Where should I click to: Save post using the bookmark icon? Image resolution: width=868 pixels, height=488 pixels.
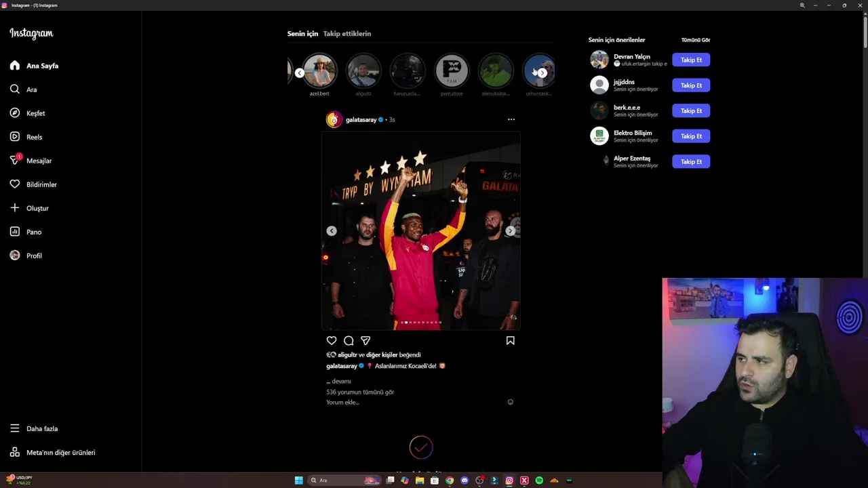[511, 341]
